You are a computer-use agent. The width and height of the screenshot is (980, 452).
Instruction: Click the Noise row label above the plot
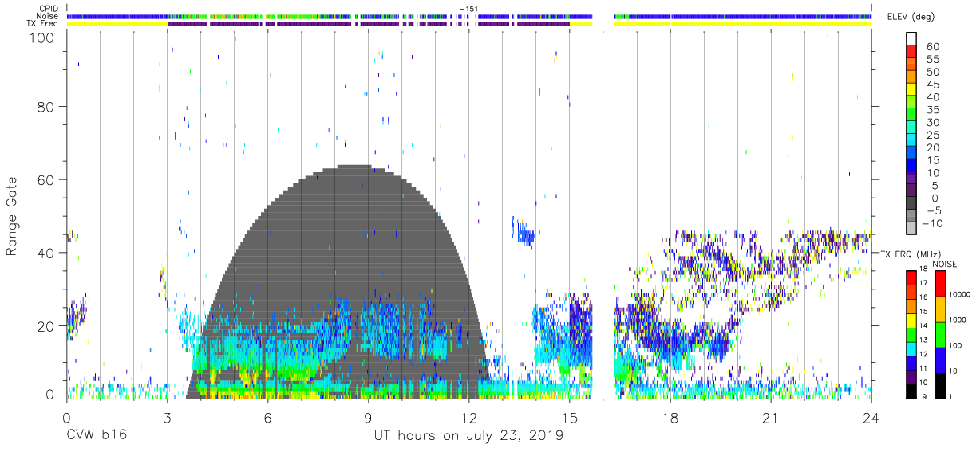46,16
